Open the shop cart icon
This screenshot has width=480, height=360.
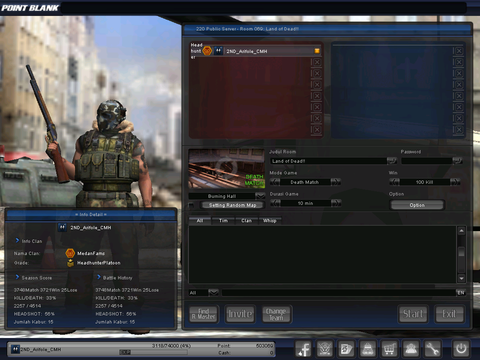[389, 349]
